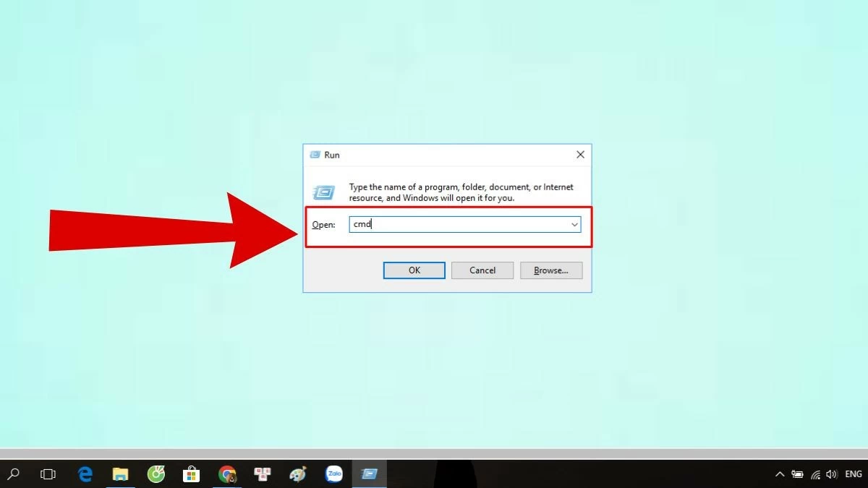Expand the Open field history dropdown
The width and height of the screenshot is (868, 488).
tap(574, 224)
